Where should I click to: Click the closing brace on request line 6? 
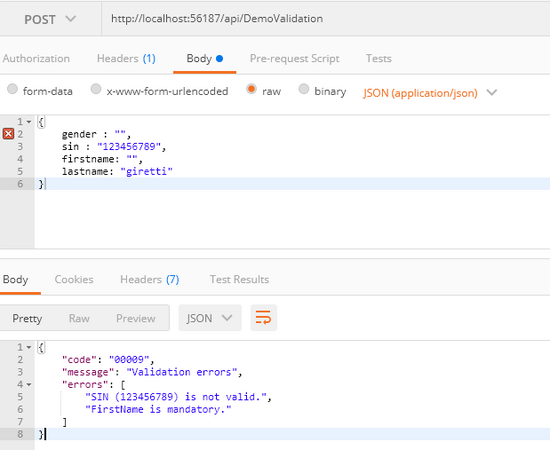tap(41, 184)
